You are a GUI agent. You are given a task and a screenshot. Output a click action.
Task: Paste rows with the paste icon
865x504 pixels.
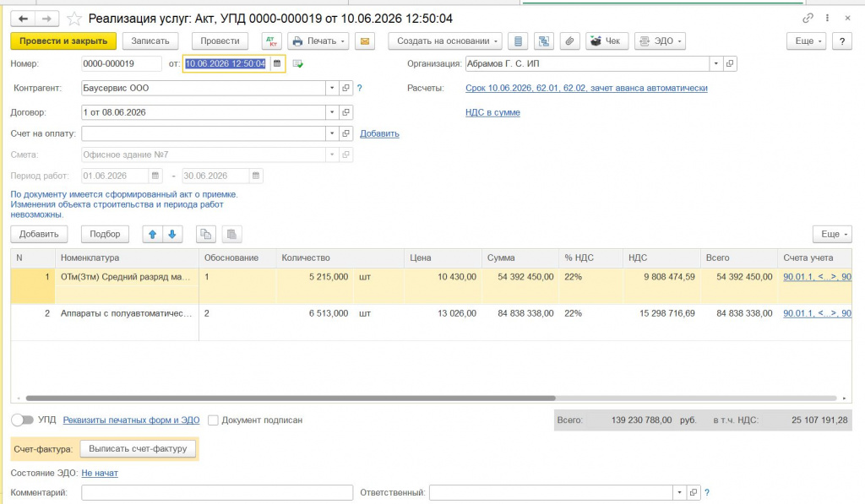coord(231,235)
